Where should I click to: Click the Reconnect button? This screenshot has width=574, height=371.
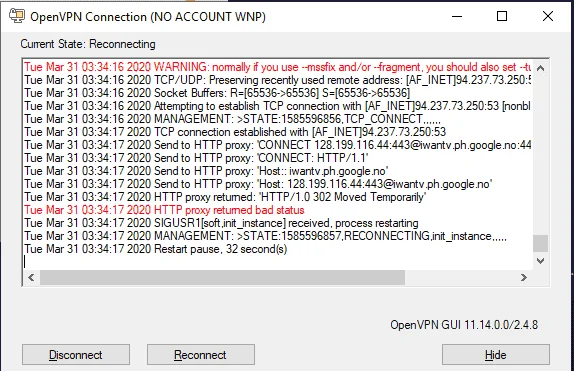coord(201,355)
